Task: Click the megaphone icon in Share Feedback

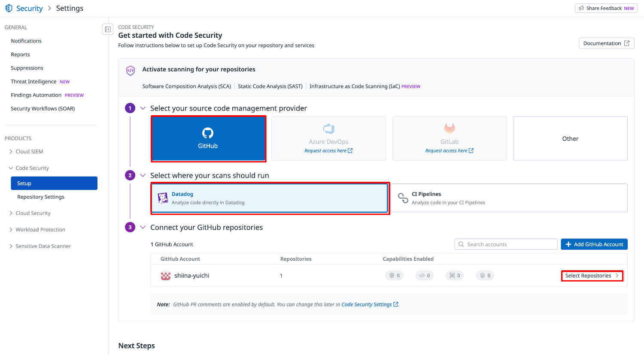Action: [x=581, y=8]
